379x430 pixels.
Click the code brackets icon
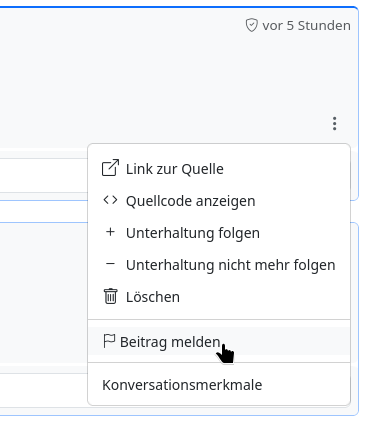[x=110, y=200]
